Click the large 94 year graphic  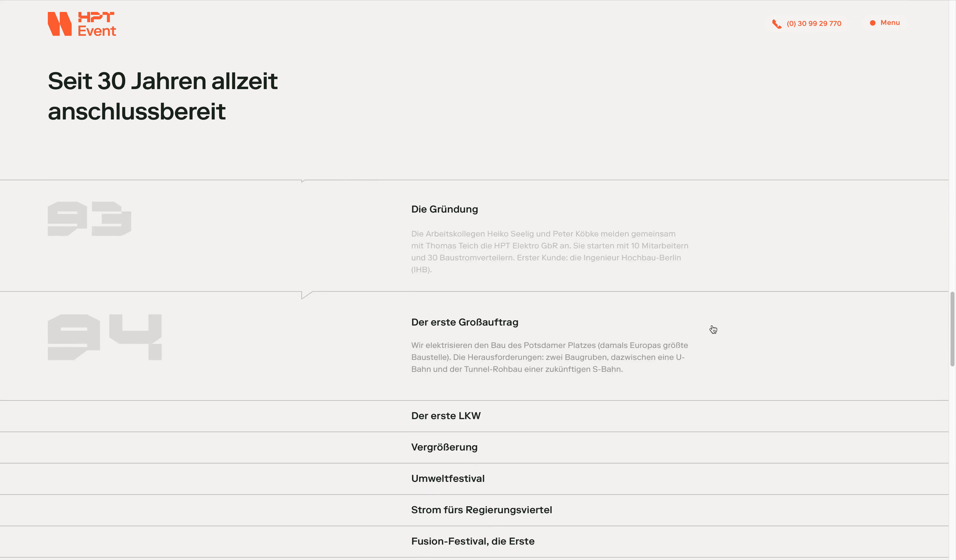click(105, 337)
